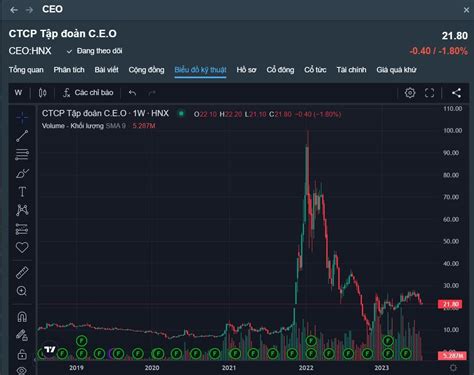Open the 'Các chỉ báo' indicators menu
This screenshot has width=474, height=375.
pyautogui.click(x=88, y=93)
